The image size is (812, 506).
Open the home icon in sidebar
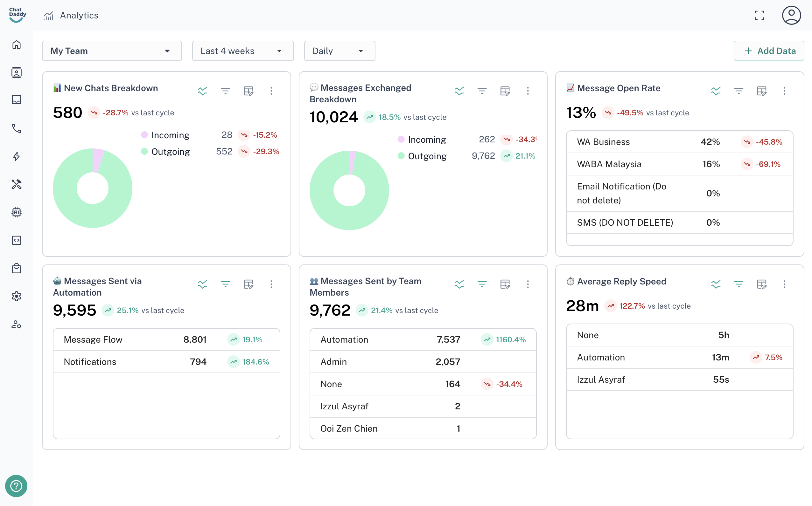pyautogui.click(x=17, y=44)
